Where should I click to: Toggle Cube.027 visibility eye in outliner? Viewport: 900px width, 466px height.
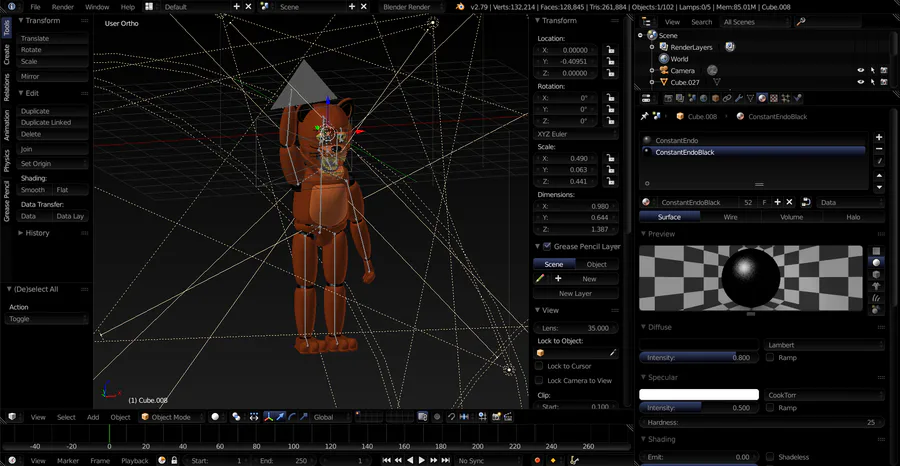point(860,82)
